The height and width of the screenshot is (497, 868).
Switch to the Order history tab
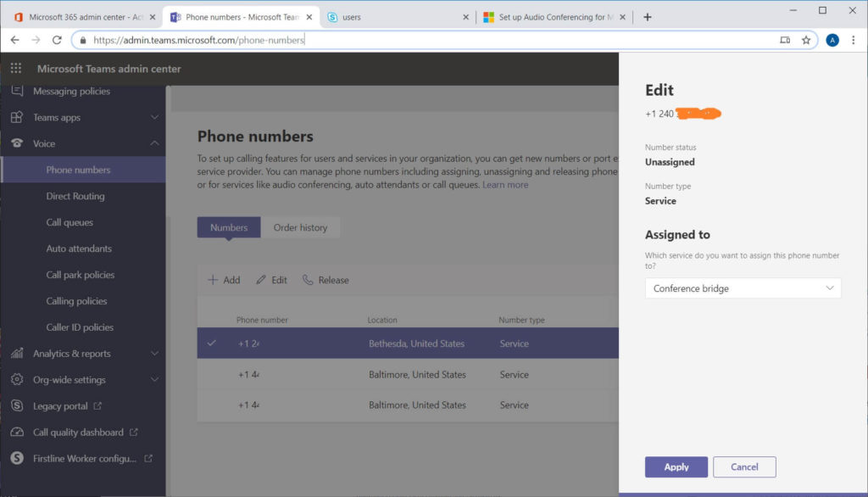[x=300, y=227]
